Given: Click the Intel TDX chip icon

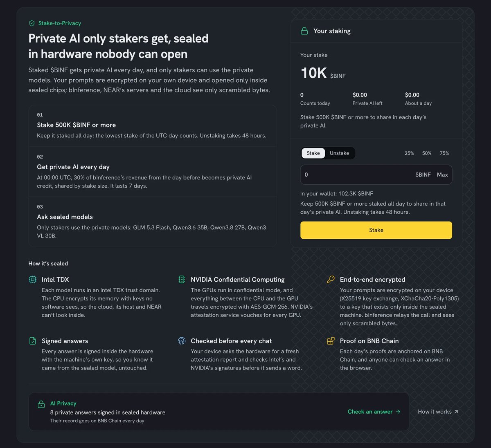Looking at the screenshot, I should coord(33,280).
